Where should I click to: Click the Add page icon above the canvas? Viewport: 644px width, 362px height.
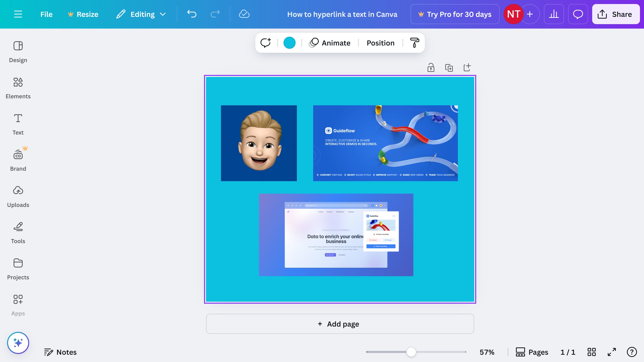467,67
